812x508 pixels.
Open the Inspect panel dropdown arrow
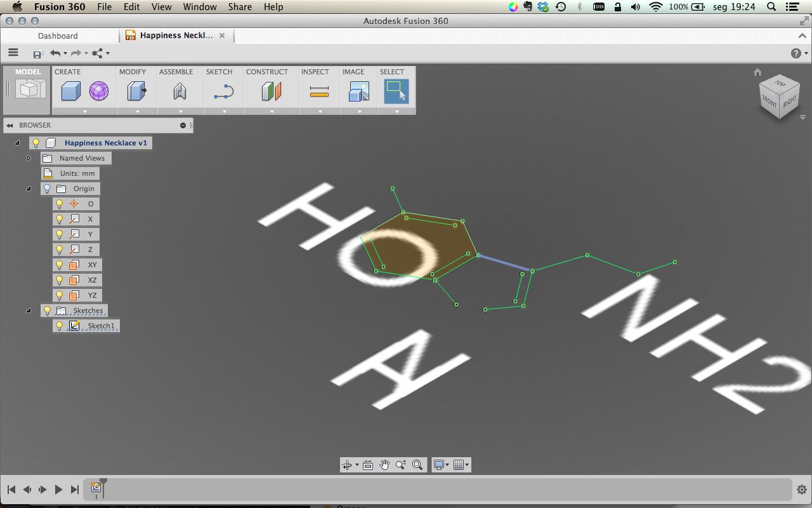click(320, 111)
